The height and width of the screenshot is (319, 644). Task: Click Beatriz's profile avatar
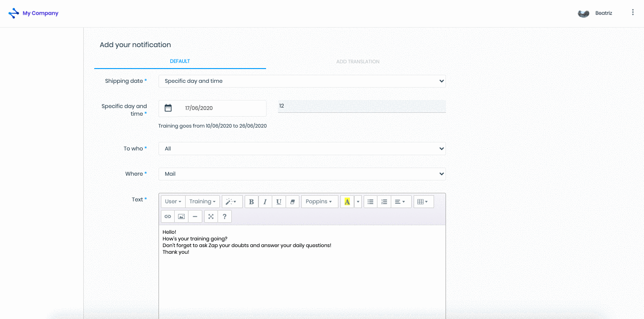(584, 13)
